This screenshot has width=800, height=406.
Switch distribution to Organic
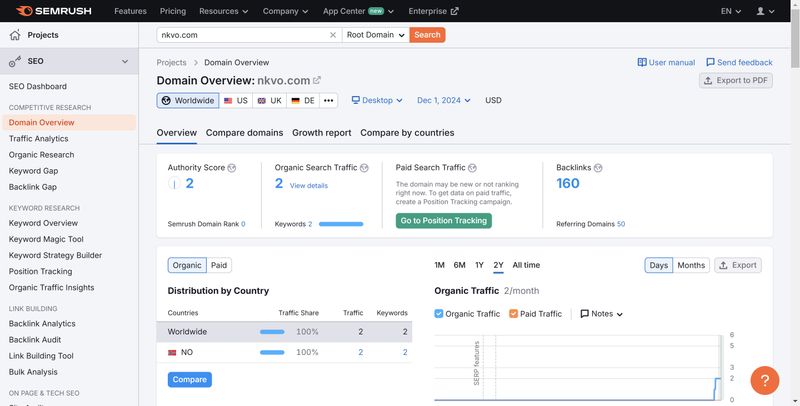pos(187,265)
